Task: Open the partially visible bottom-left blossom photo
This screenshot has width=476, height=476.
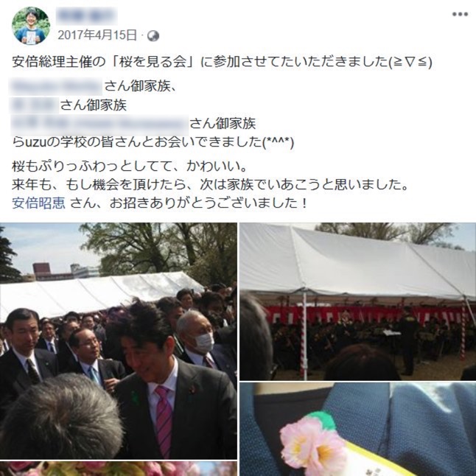Action: [x=119, y=469]
